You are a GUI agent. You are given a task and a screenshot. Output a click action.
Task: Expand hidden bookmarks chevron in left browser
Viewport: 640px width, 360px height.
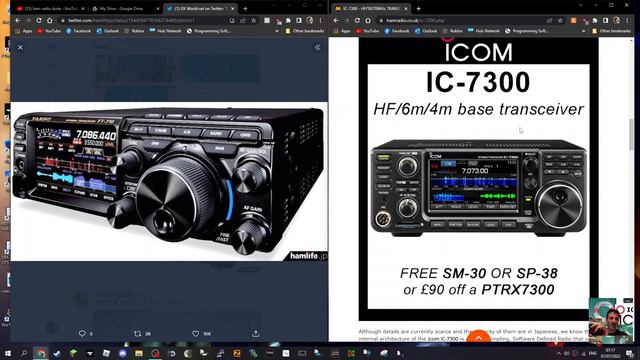(x=278, y=31)
